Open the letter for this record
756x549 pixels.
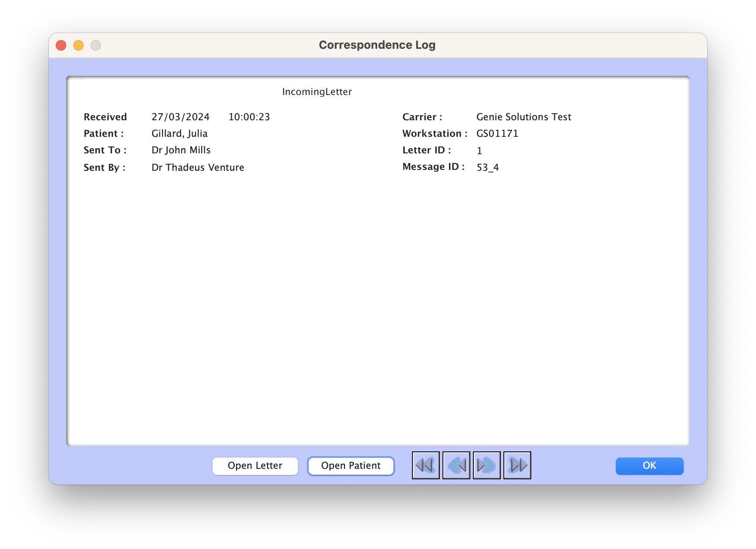pos(255,466)
